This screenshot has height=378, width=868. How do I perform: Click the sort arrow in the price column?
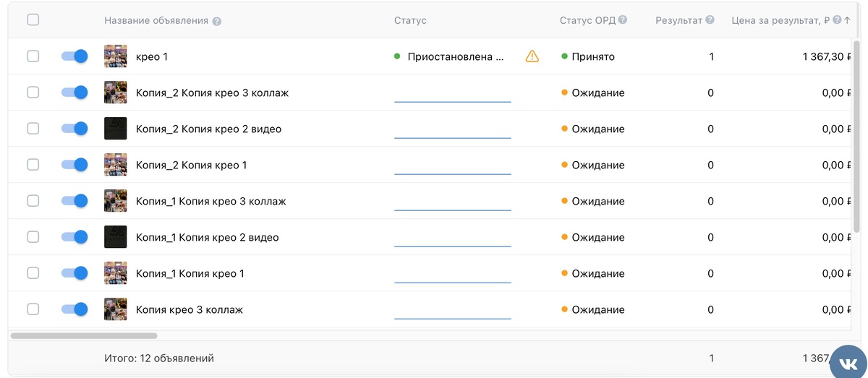pos(847,20)
